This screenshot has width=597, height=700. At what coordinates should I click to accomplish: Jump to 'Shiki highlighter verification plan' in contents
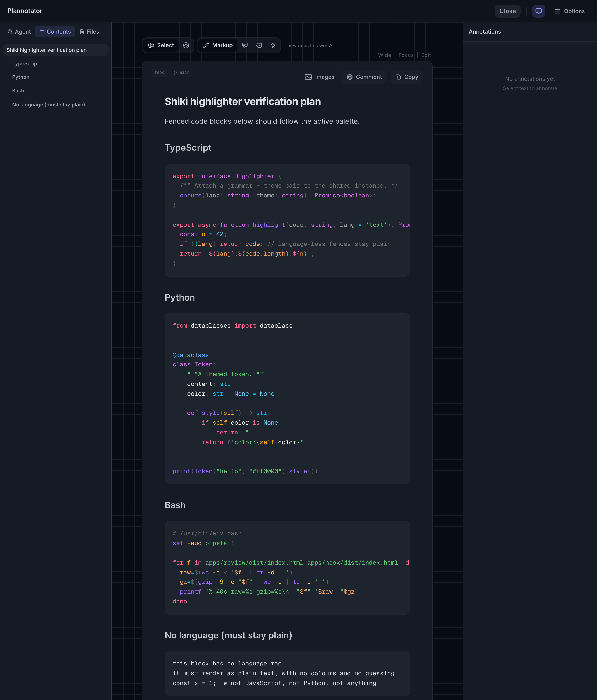click(x=56, y=50)
